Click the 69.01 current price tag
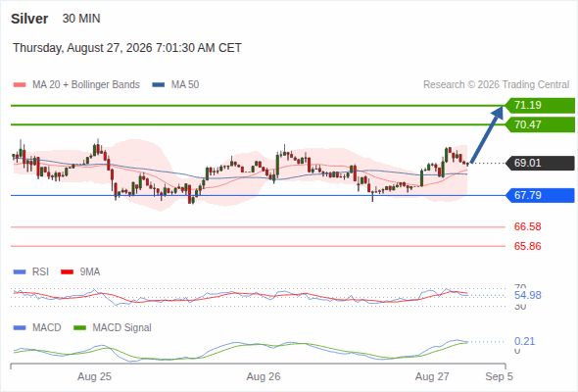 (x=540, y=163)
